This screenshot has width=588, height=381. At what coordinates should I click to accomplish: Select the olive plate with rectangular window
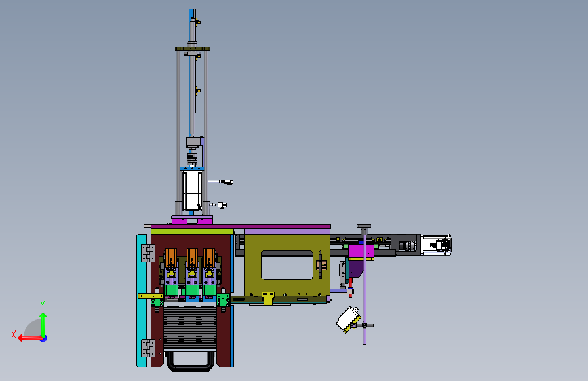pyautogui.click(x=287, y=265)
